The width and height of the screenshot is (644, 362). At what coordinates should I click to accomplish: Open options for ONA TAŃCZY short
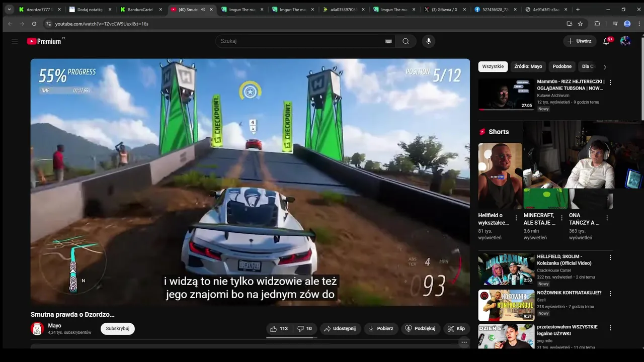click(x=607, y=218)
